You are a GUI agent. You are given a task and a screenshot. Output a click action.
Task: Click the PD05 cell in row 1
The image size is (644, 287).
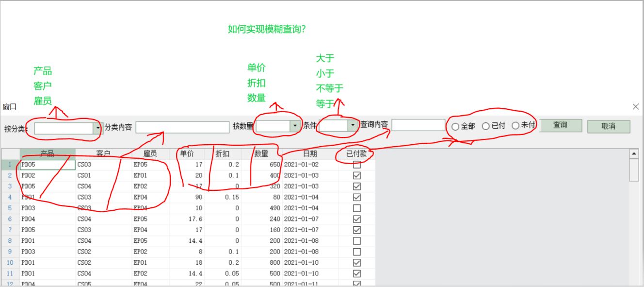[48, 165]
